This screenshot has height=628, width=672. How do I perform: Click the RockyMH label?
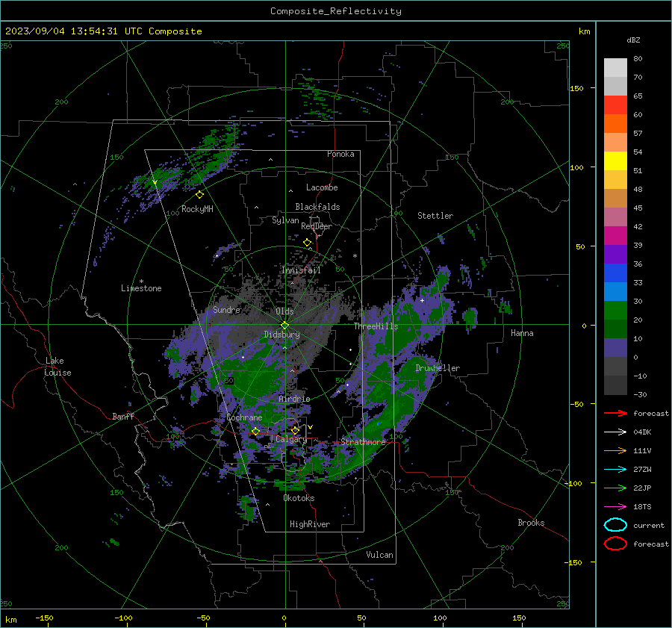[197, 209]
